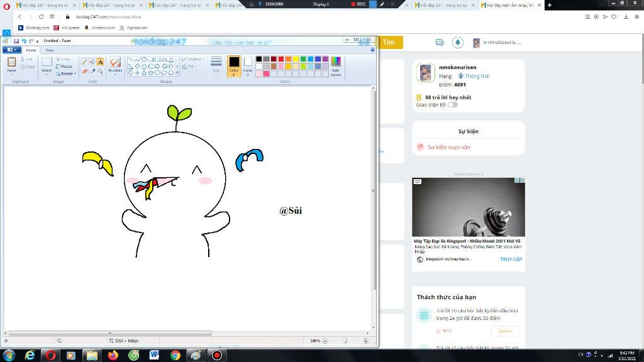Open the Booking.com bookmark
The image size is (644, 362).
33,28
